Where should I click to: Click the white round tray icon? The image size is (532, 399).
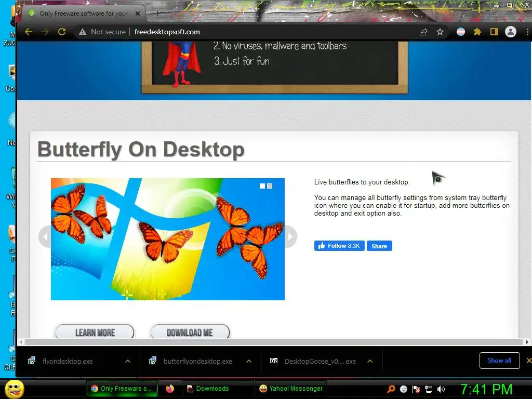coord(403,389)
